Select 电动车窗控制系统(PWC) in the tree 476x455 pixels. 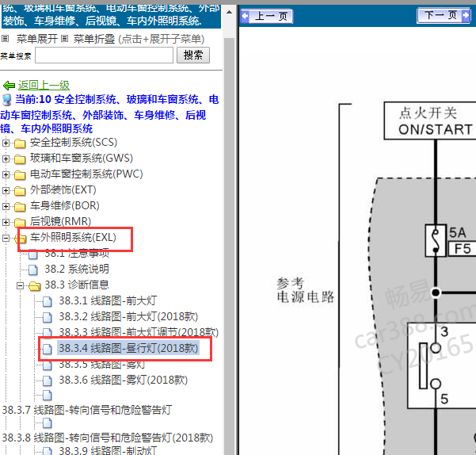pyautogui.click(x=86, y=174)
